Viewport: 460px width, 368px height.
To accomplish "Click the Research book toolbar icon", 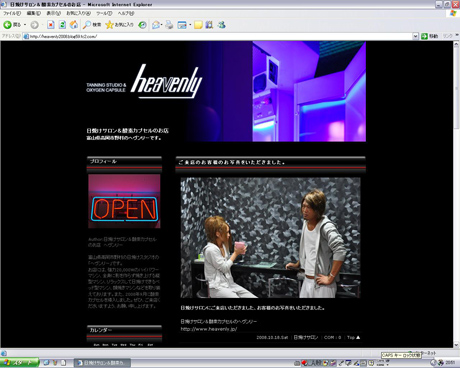I will click(x=209, y=25).
